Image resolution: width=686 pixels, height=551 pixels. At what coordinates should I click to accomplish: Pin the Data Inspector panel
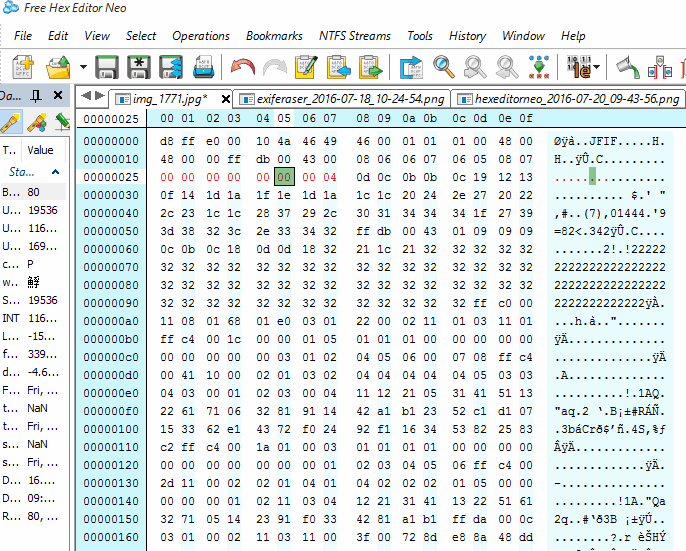pyautogui.click(x=36, y=95)
